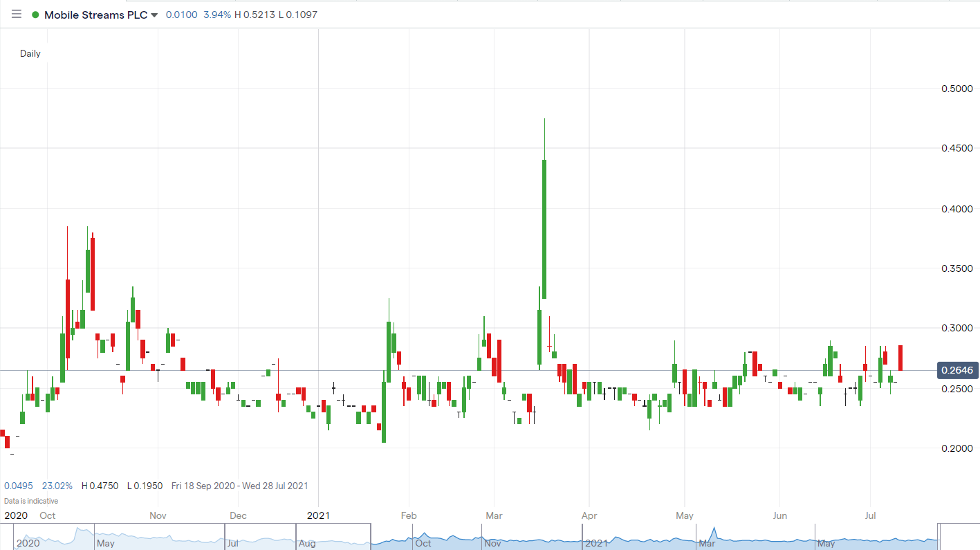Select the 2021 label on date axis

[x=318, y=515]
